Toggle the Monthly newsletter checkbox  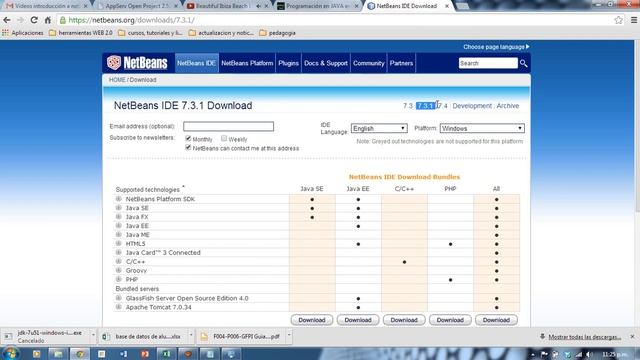(188, 138)
